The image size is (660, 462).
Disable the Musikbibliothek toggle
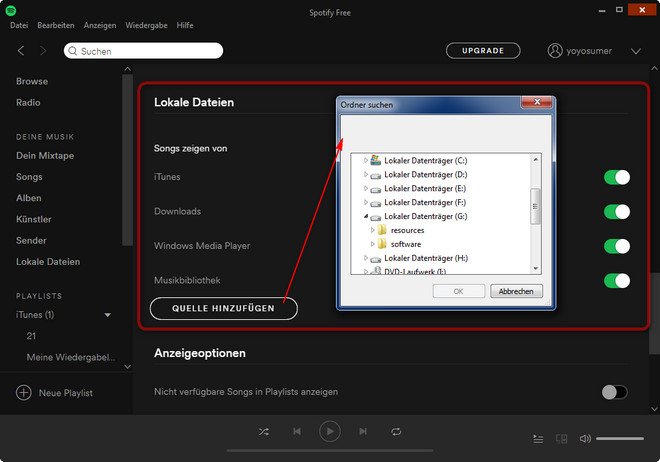pyautogui.click(x=617, y=281)
